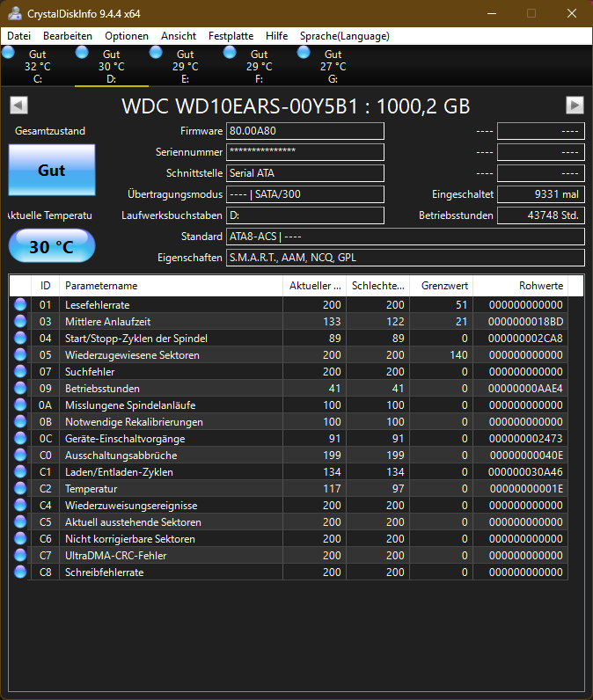Select the Grenzwert value 140

point(458,355)
